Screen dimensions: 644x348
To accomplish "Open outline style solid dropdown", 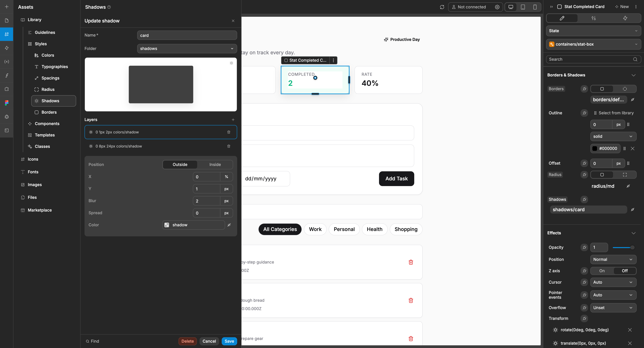I will pyautogui.click(x=613, y=136).
